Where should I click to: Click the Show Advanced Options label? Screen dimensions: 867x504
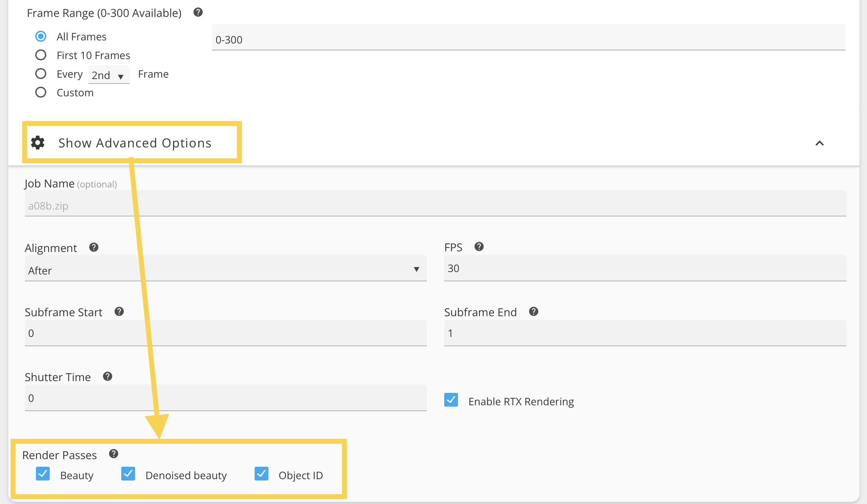point(135,143)
